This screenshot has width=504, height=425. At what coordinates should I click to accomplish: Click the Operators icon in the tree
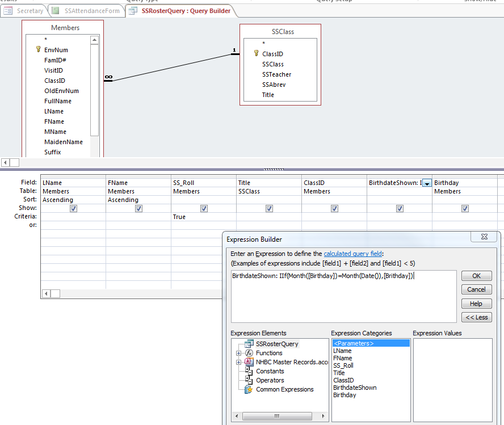[x=249, y=380]
